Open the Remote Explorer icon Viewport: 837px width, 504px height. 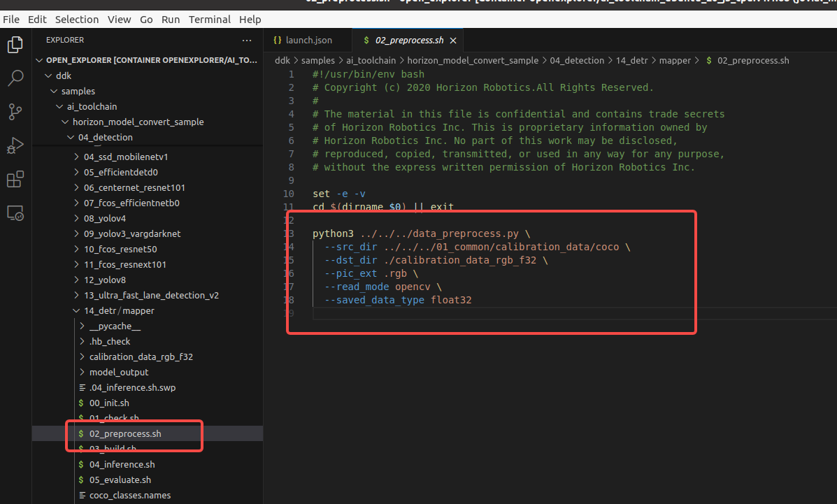(15, 213)
